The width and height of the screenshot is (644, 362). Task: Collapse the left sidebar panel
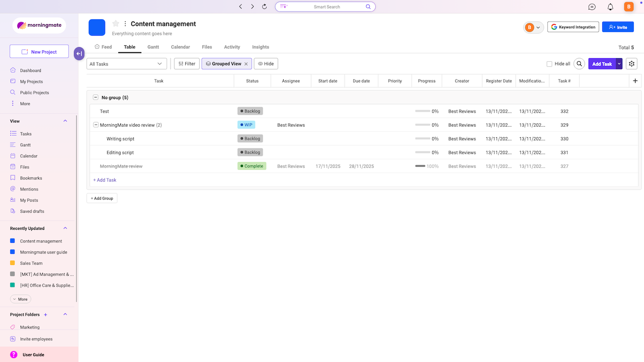click(79, 54)
